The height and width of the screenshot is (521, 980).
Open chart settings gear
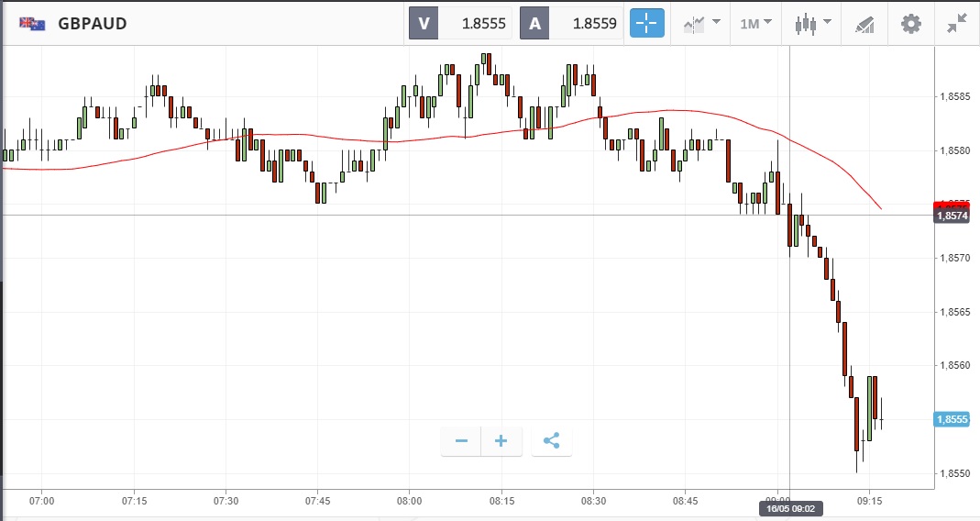pos(911,24)
